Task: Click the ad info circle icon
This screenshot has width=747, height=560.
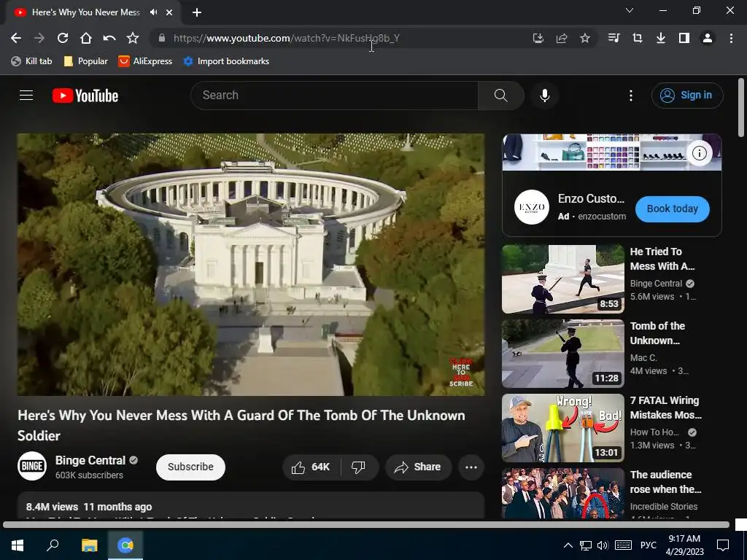Action: (x=700, y=153)
